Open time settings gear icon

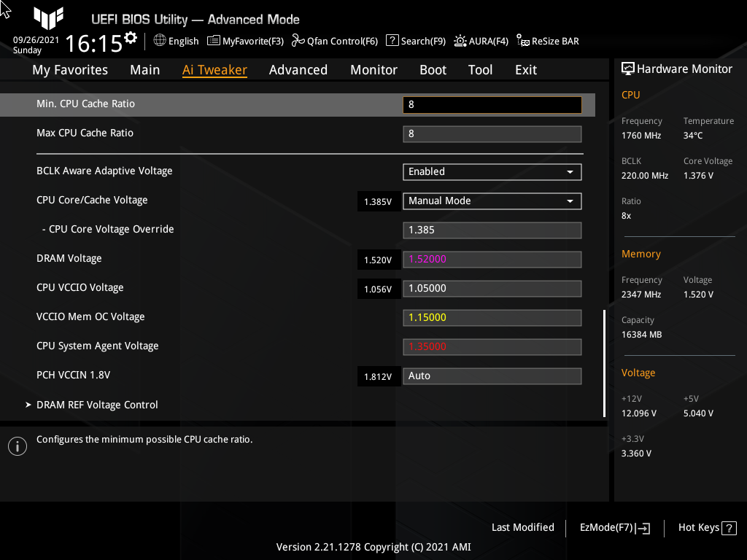(x=131, y=38)
